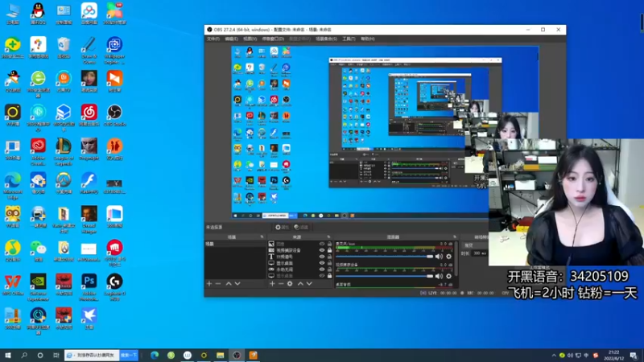The image size is (644, 362).
Task: Open the Propnight desktop shortcut
Action: [x=89, y=149]
